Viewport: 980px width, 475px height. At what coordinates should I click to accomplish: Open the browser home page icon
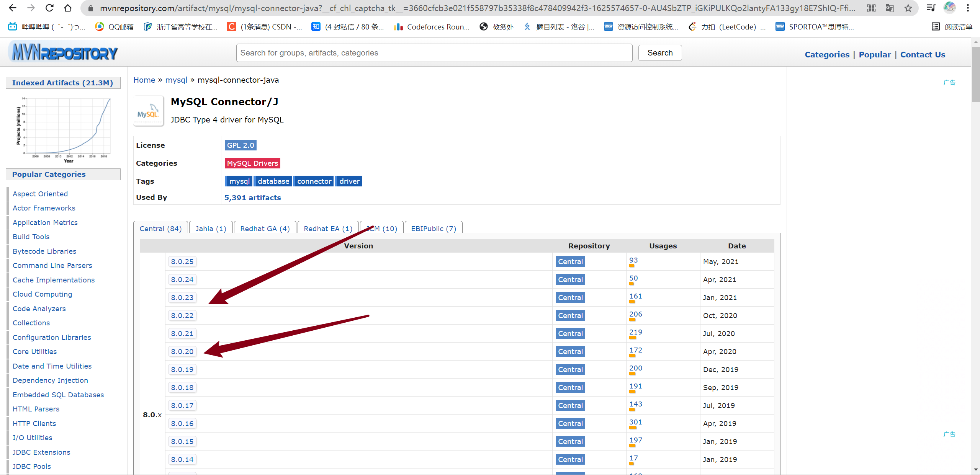[68, 8]
